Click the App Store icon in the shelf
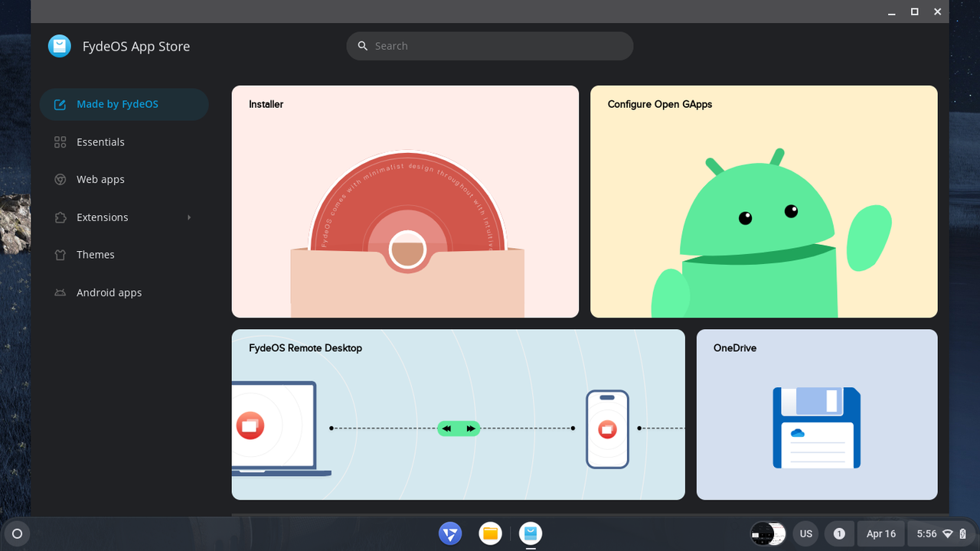980x551 pixels. pyautogui.click(x=531, y=533)
